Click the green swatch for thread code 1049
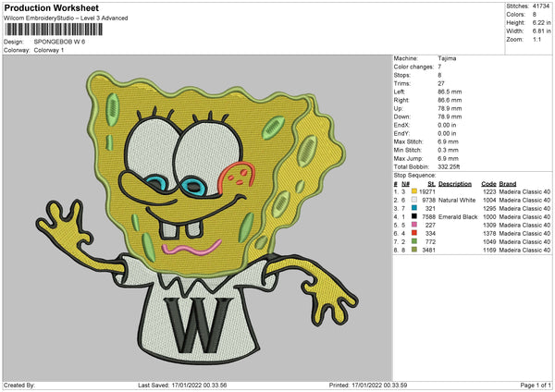 coord(414,241)
